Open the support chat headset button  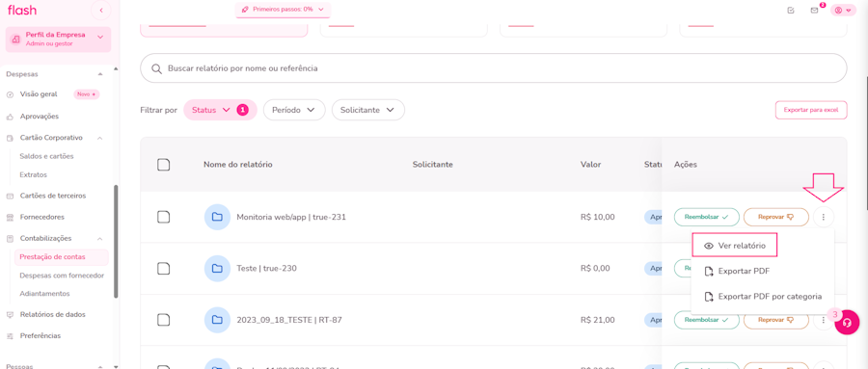(x=847, y=323)
